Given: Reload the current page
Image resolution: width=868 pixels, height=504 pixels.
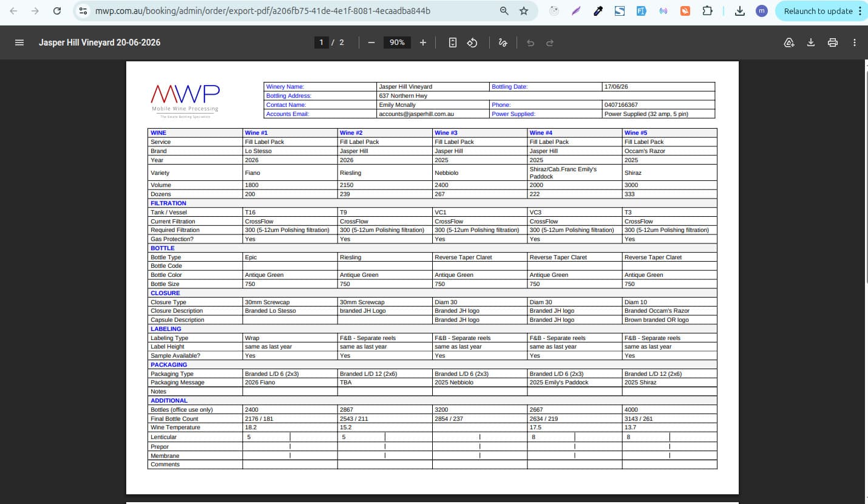Looking at the screenshot, I should pos(57,11).
